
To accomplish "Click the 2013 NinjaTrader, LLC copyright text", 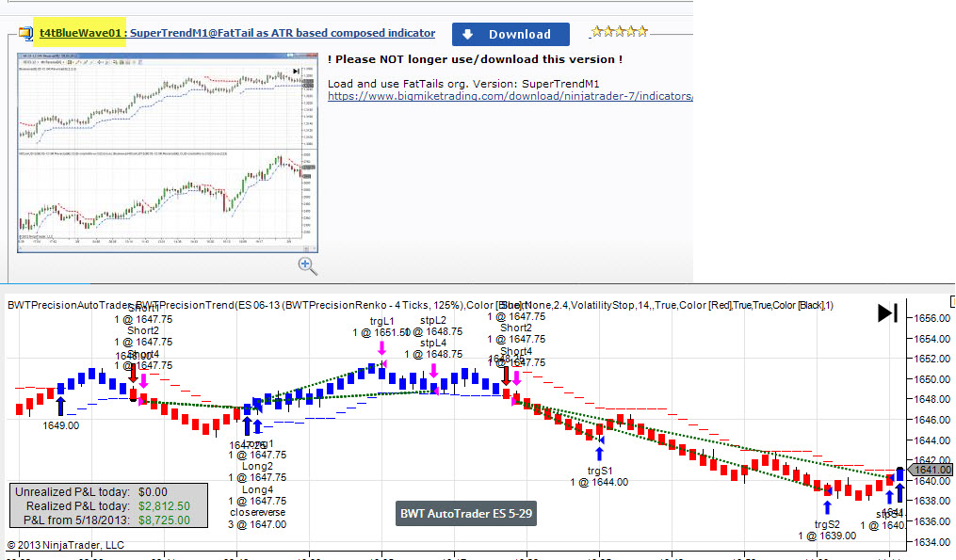I will (x=65, y=545).
